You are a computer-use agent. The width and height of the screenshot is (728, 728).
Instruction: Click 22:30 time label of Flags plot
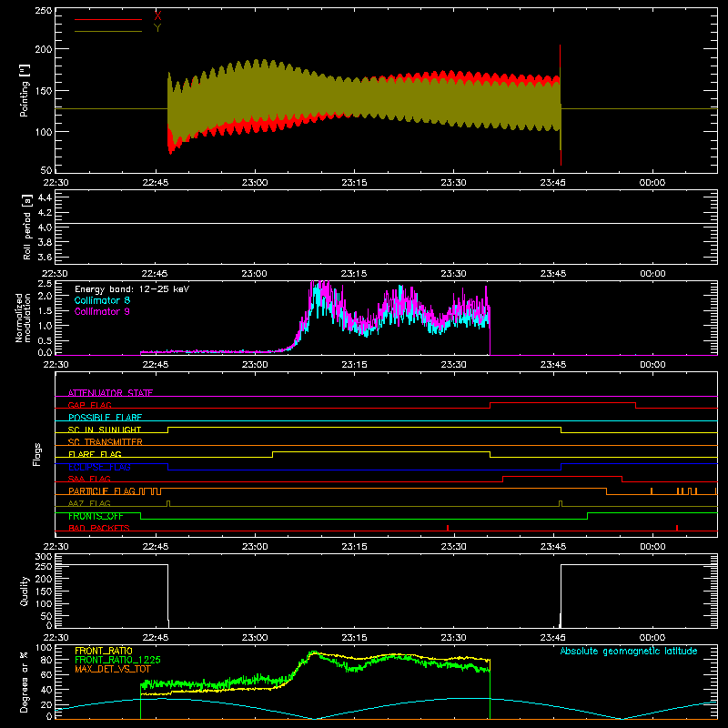coord(56,547)
